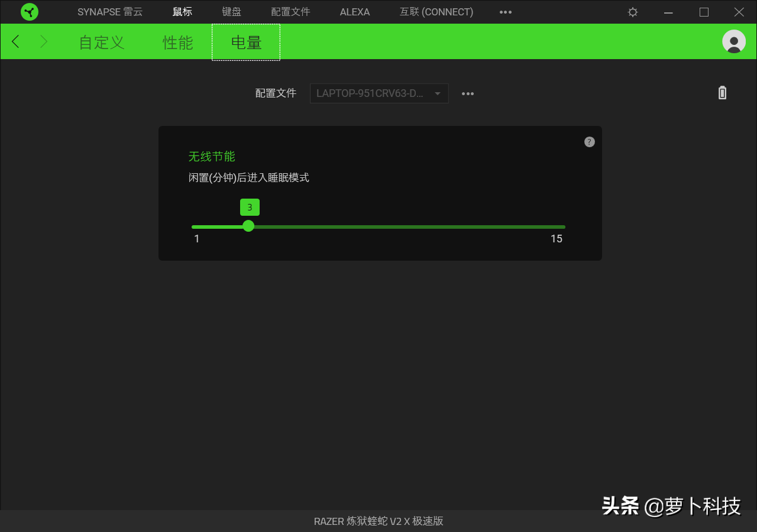The image size is (757, 532).
Task: Click the RAZER 炼狱蝰蛇 V2 X 极速版 device name
Action: (x=378, y=521)
